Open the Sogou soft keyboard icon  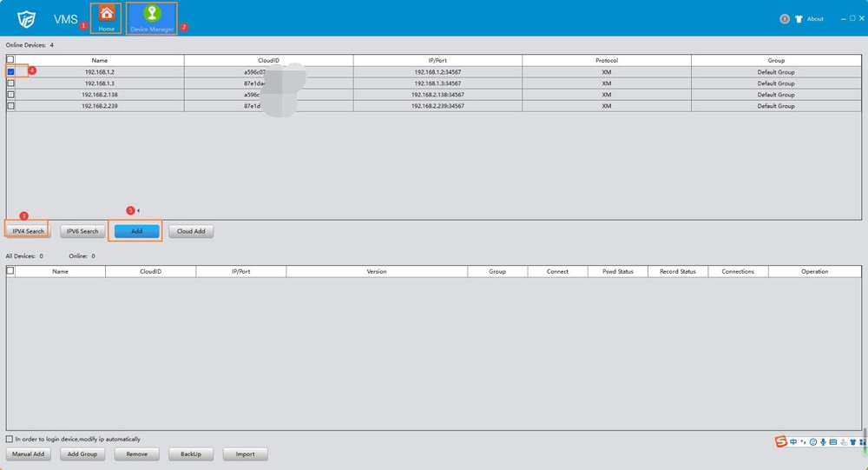833,441
